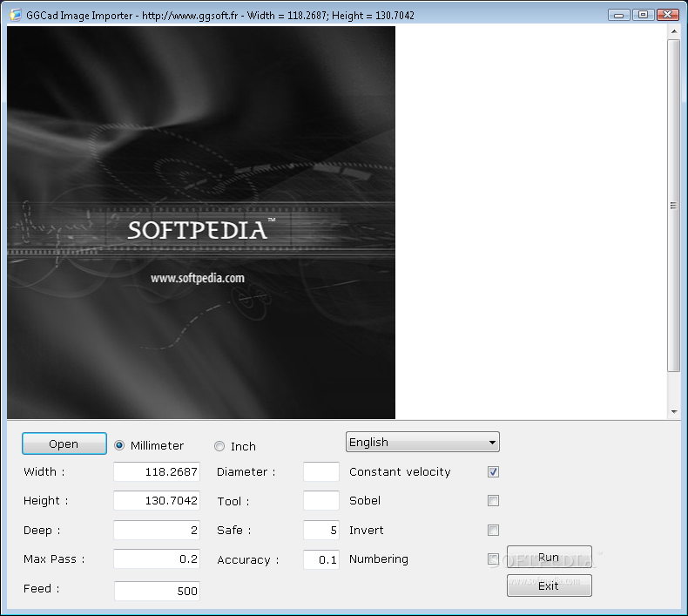The height and width of the screenshot is (616, 688).
Task: Open the English language dropdown
Action: tap(422, 442)
